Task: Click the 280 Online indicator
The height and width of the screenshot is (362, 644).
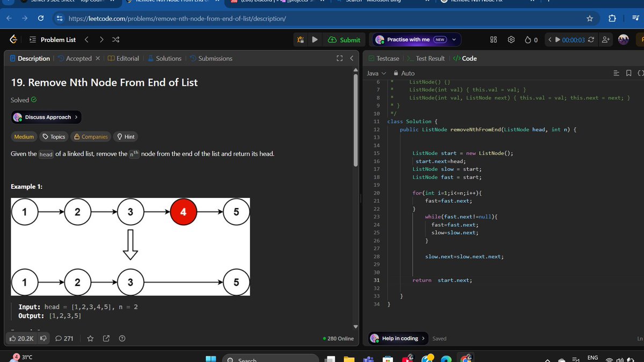Action: 338,338
